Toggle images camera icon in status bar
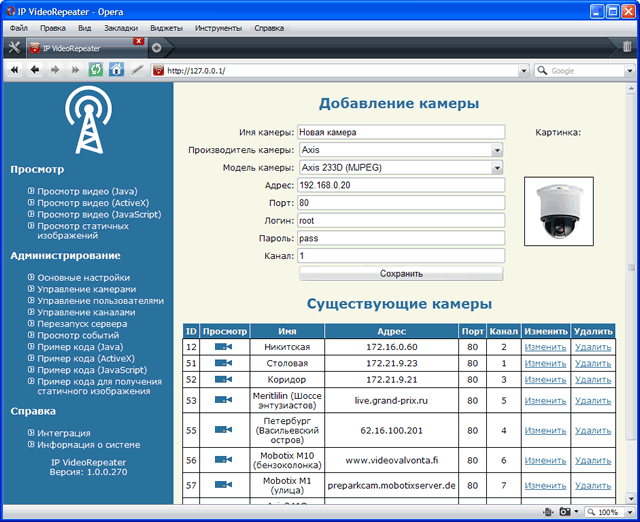 click(565, 512)
